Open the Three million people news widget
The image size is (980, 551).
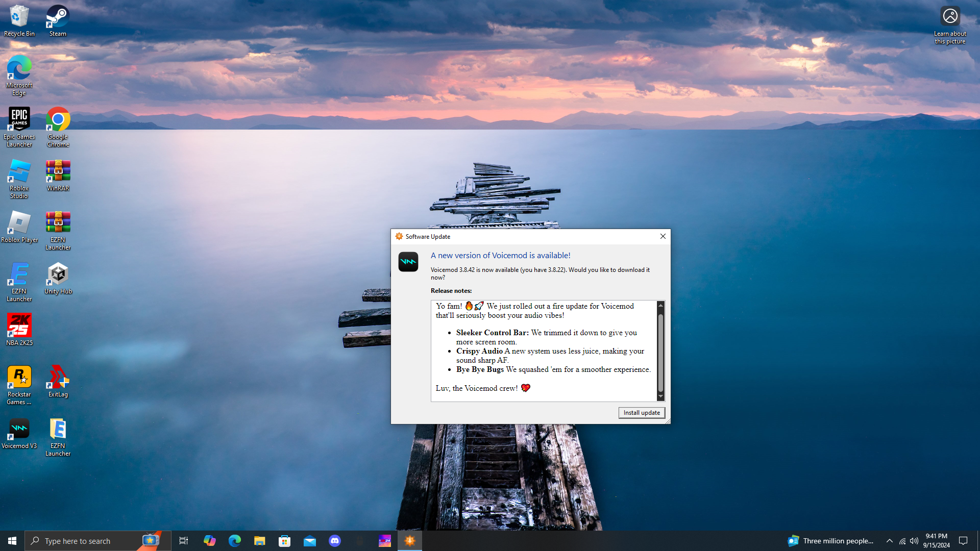coord(831,541)
